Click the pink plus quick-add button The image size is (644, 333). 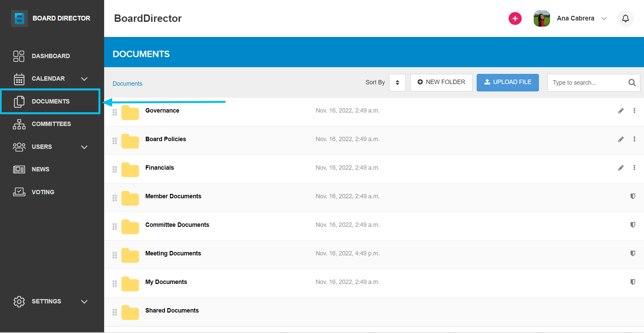point(515,18)
